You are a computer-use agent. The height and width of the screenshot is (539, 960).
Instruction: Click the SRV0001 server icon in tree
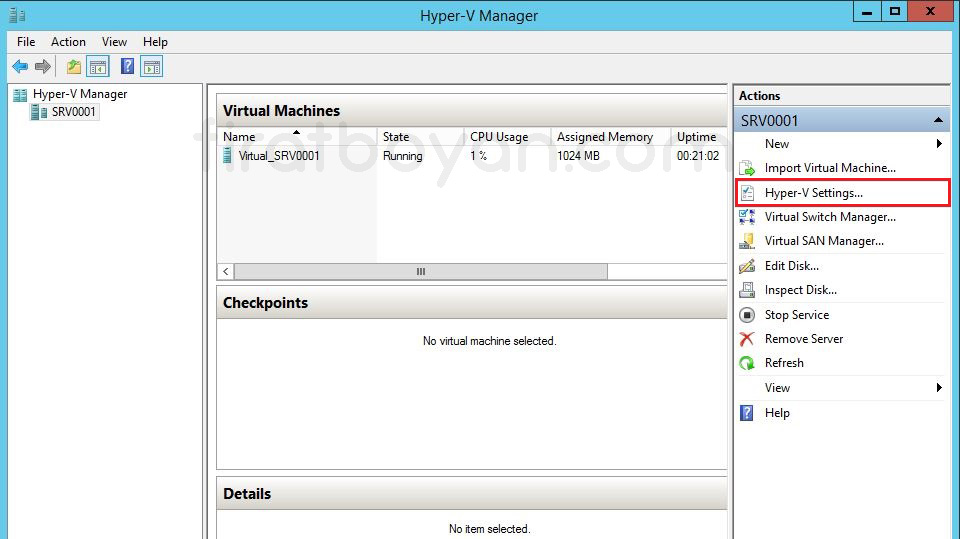coord(39,111)
